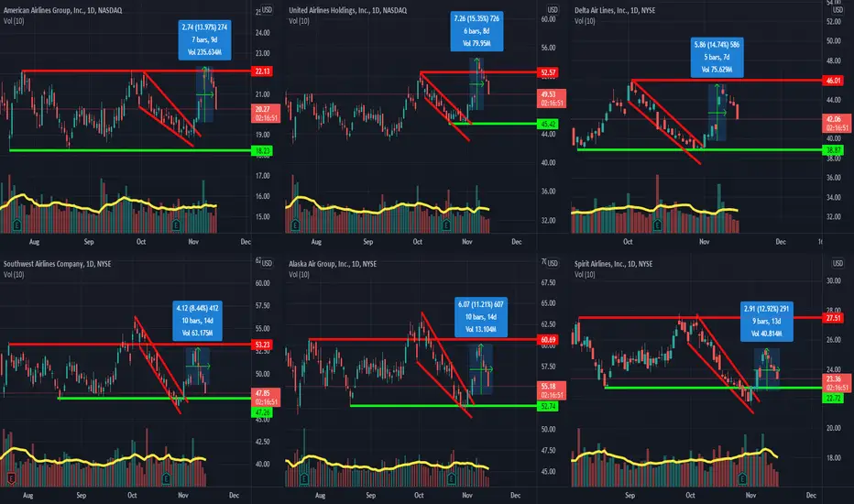Screen dimensions: 854x504
Task: Open USD currency selector on United Airlines chart
Action: pyautogui.click(x=553, y=10)
